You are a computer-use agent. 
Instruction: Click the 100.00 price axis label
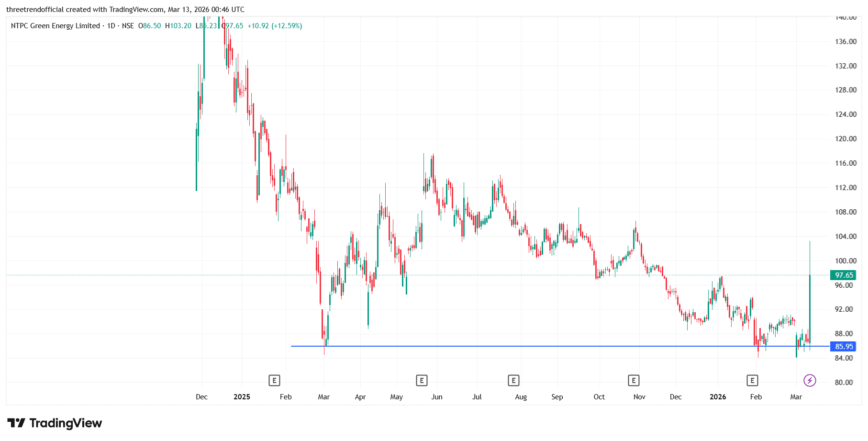[x=846, y=261]
